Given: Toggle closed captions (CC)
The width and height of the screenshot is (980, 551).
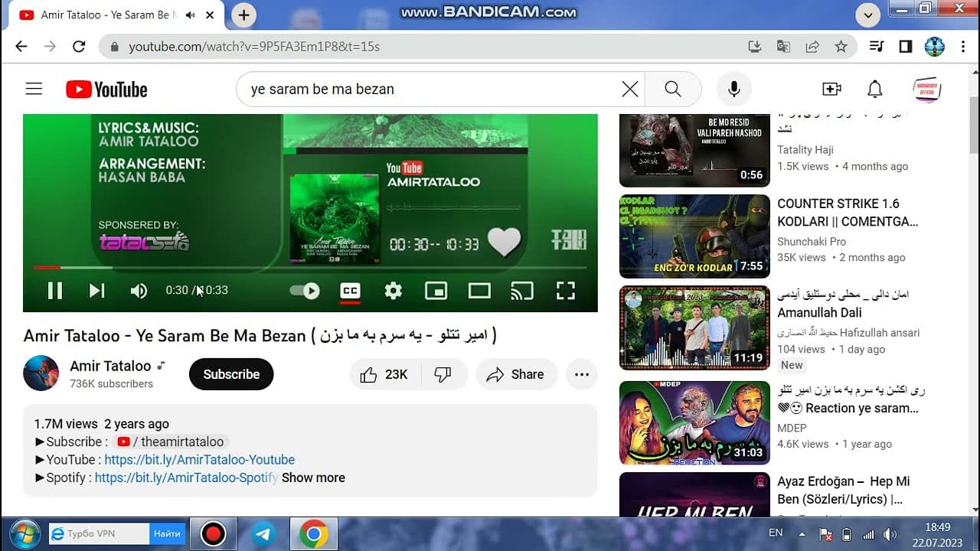Looking at the screenshot, I should [350, 290].
